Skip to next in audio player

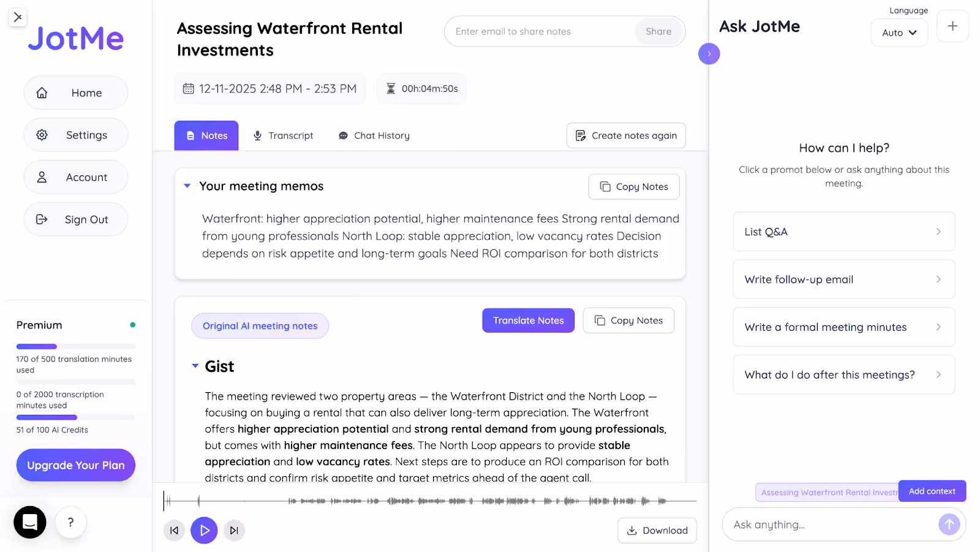tap(234, 531)
